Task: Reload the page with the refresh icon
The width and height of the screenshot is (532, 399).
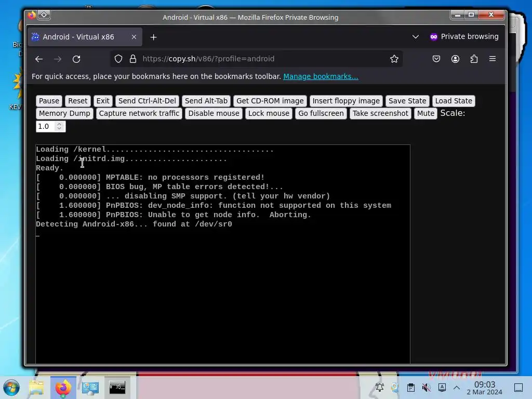Action: coord(76,59)
